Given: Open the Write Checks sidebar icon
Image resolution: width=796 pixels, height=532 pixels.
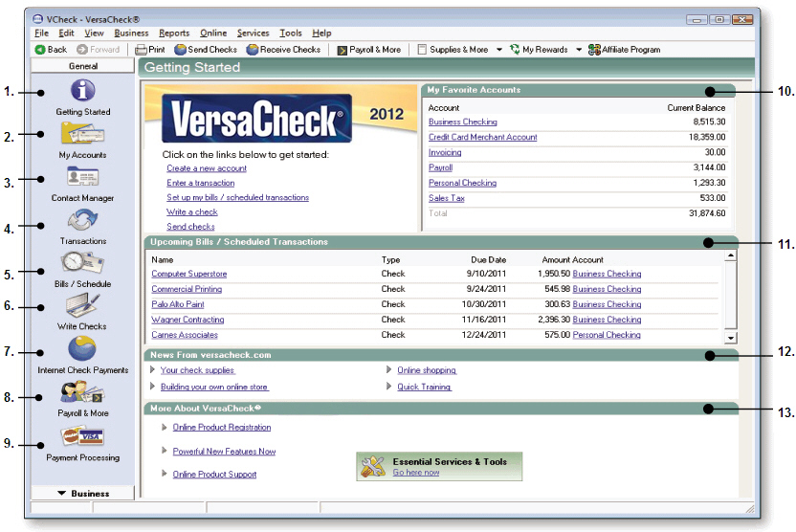Looking at the screenshot, I should click(x=82, y=305).
